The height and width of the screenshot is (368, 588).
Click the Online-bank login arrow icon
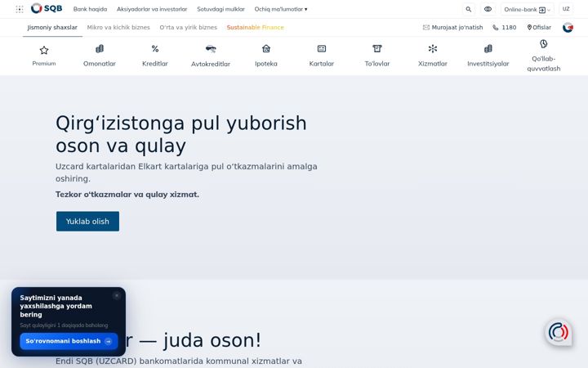tap(542, 10)
